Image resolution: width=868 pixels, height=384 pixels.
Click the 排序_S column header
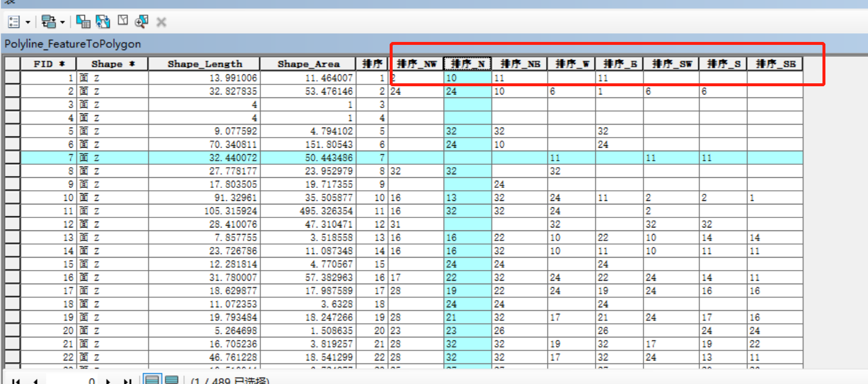723,64
